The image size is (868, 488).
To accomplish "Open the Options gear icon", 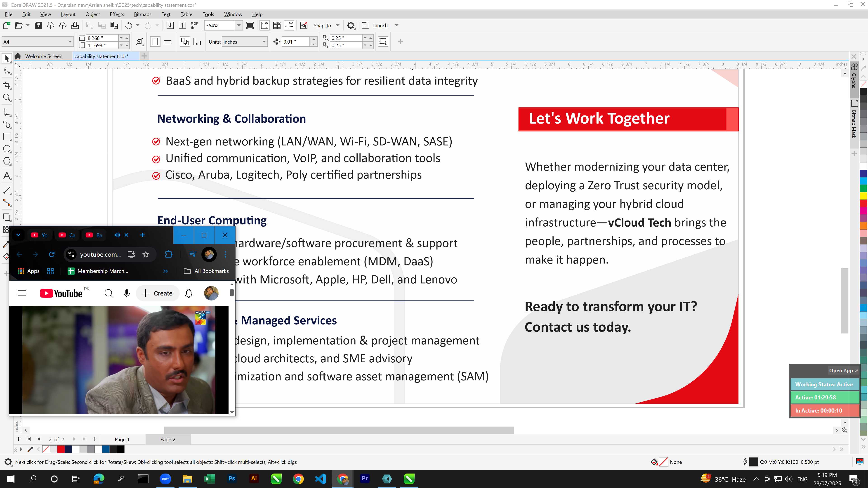I will [351, 25].
